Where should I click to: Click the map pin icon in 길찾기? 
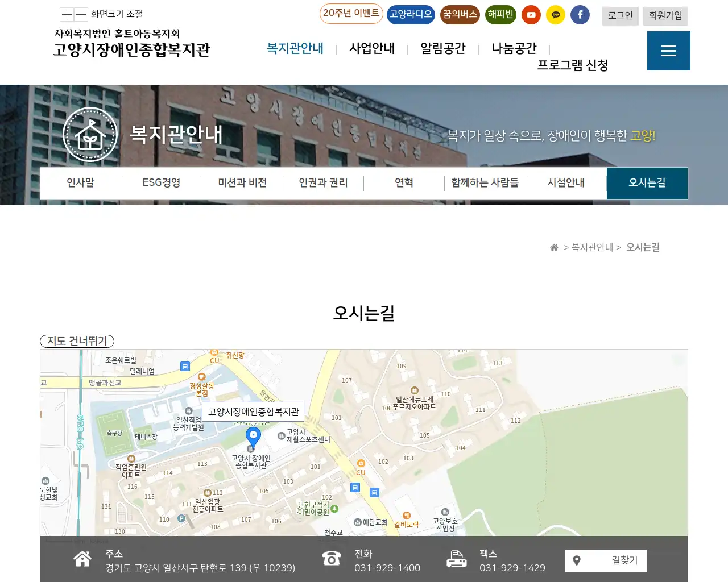tap(577, 561)
